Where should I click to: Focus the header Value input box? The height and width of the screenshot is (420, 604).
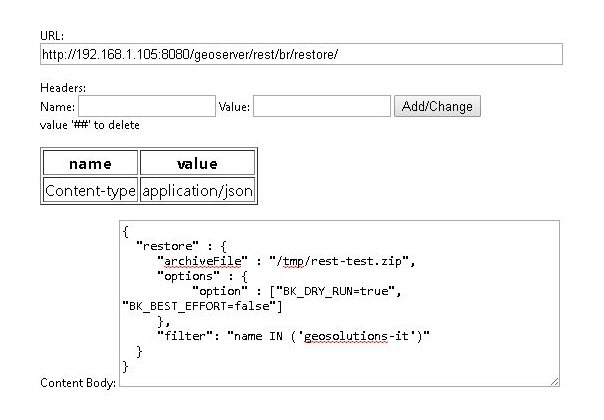321,106
